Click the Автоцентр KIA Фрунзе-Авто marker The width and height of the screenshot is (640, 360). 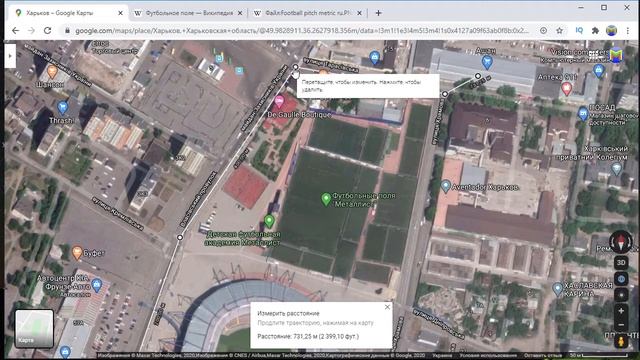click(x=97, y=285)
